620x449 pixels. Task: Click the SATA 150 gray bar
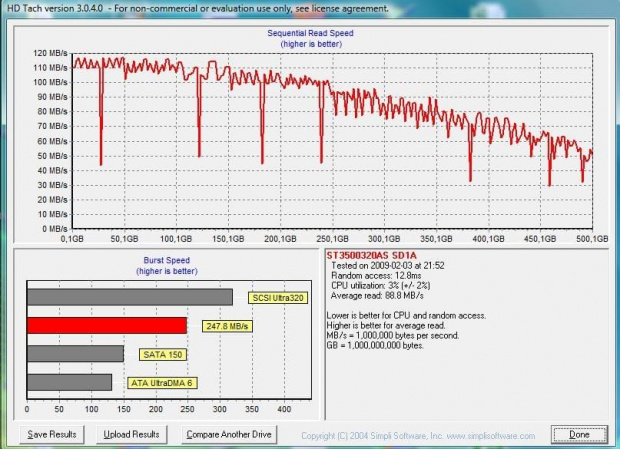click(75, 354)
